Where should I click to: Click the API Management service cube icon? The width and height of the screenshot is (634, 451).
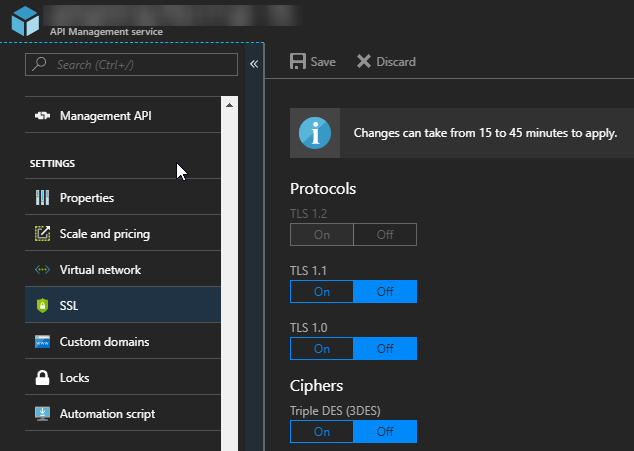[25, 21]
